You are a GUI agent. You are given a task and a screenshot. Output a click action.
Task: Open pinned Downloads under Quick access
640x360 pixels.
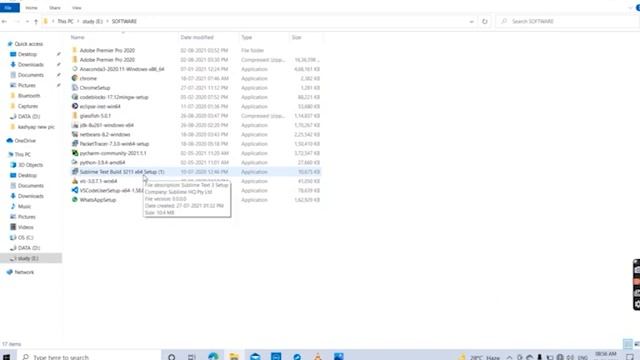[31, 64]
